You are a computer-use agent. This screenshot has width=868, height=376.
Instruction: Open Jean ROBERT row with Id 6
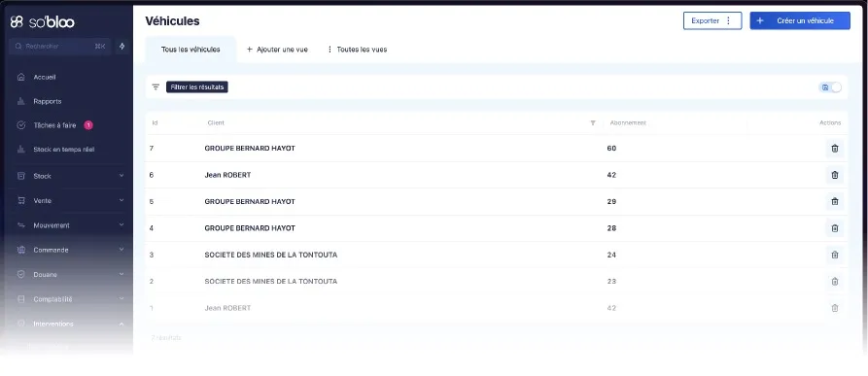(497, 175)
